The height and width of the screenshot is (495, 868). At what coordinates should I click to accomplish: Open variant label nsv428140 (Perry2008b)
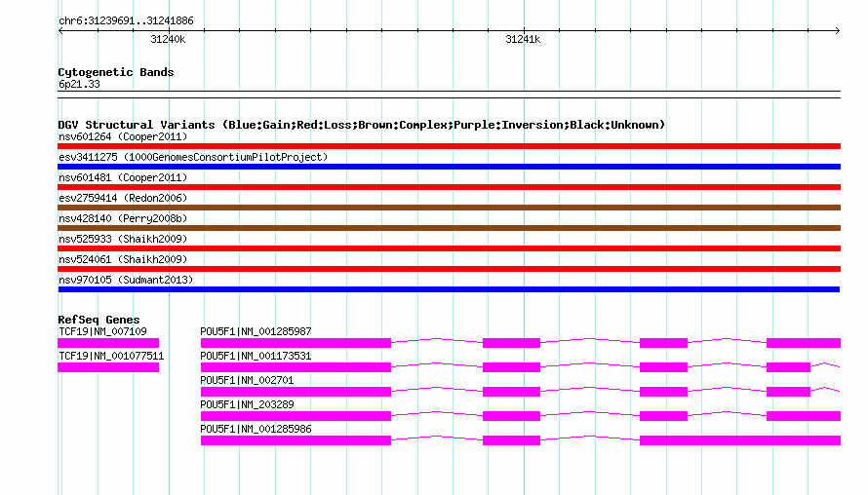[x=123, y=218]
